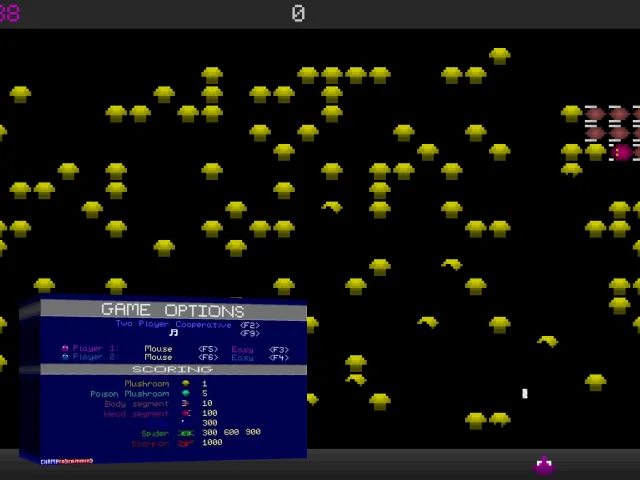Image resolution: width=640 pixels, height=480 pixels.
Task: Click the 'Scorpion' label
Action: [x=150, y=444]
